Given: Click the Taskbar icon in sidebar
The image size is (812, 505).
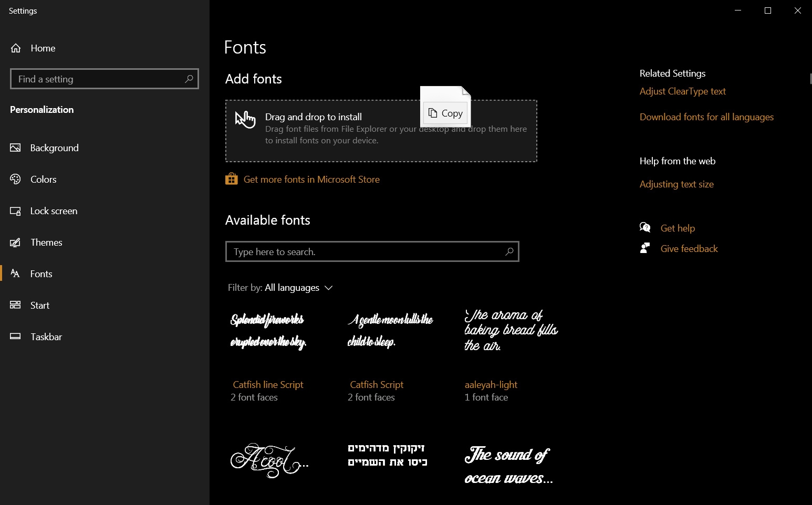Looking at the screenshot, I should pos(15,336).
